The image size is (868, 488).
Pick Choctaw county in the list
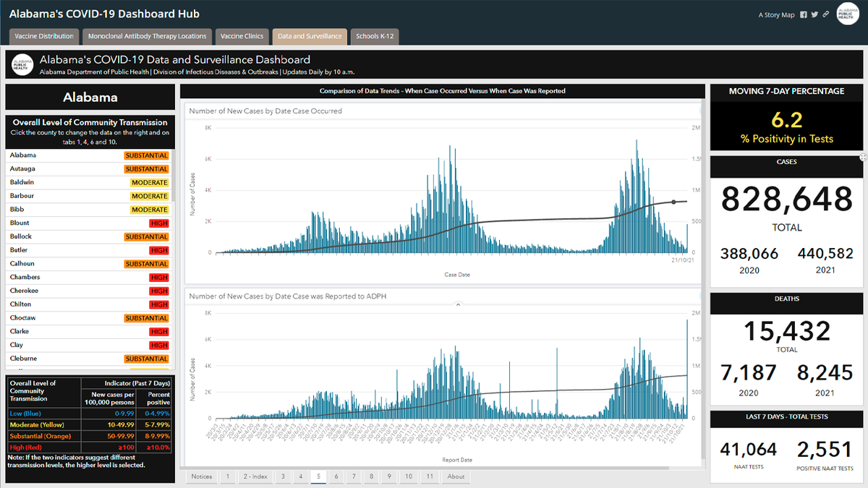point(89,318)
